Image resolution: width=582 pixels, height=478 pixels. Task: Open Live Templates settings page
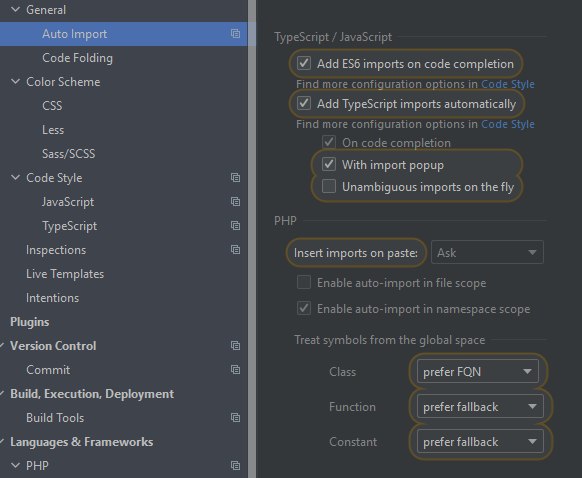tap(65, 274)
